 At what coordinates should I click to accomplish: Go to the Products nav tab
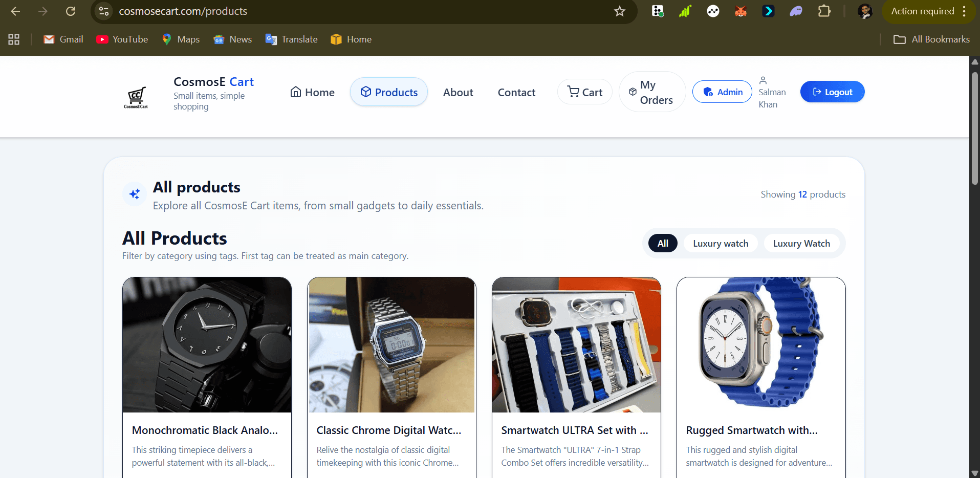(x=389, y=92)
